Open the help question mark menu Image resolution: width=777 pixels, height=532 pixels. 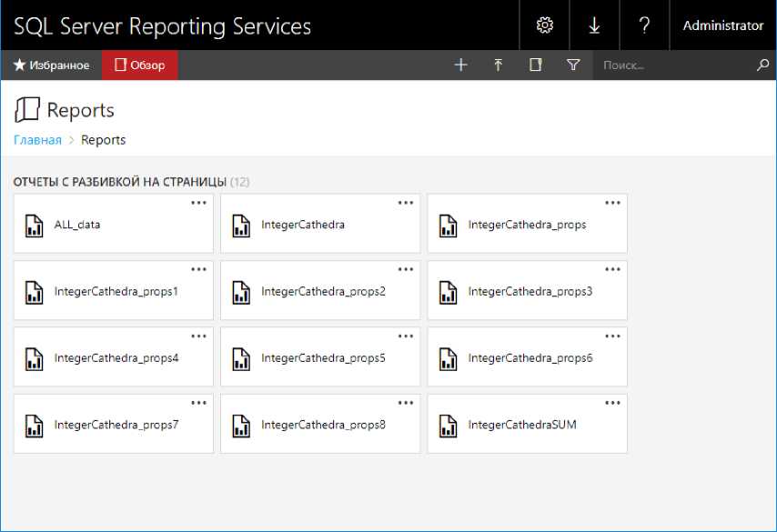click(x=644, y=25)
